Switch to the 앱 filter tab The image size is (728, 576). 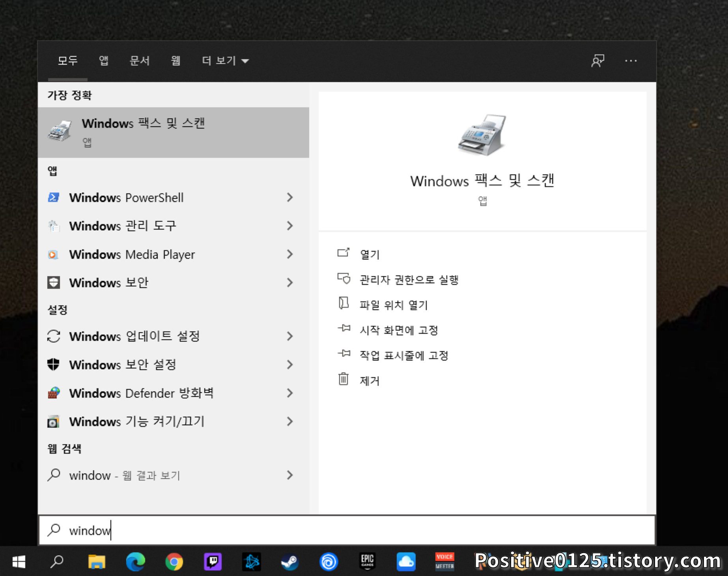tap(104, 61)
